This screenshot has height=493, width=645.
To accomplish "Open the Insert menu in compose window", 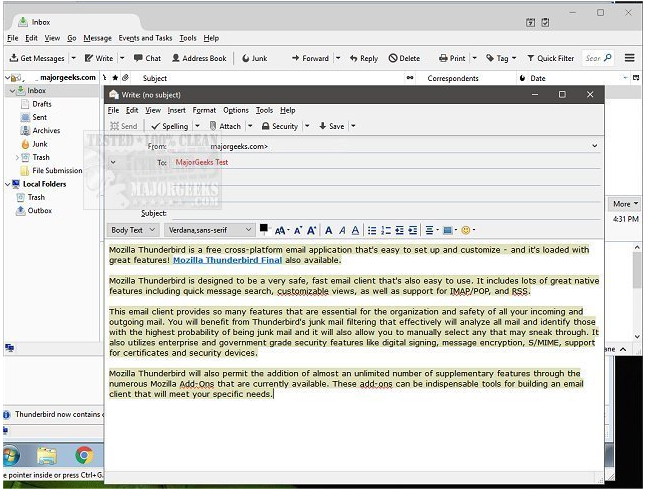I will tap(176, 110).
